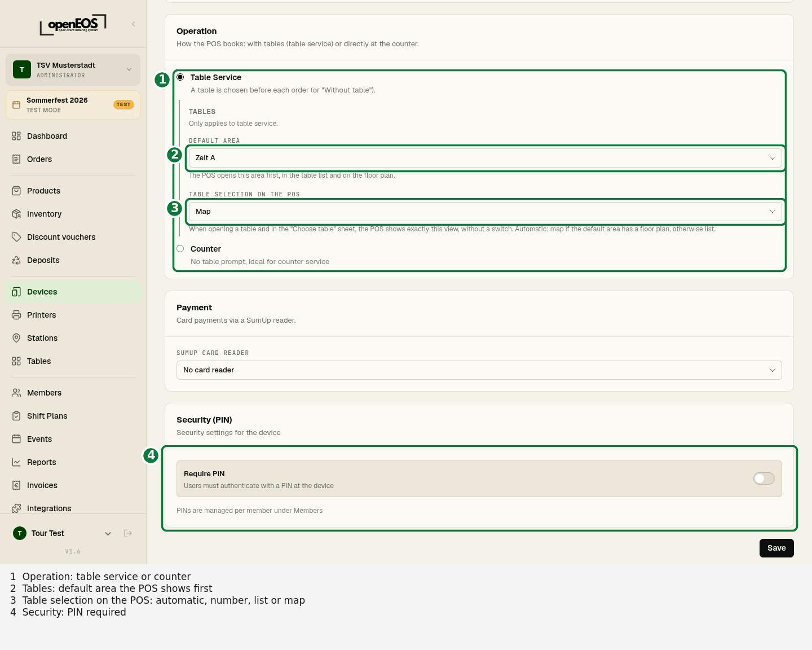Screen dimensions: 812x650
Task: Click the Printers icon
Action: click(x=16, y=315)
